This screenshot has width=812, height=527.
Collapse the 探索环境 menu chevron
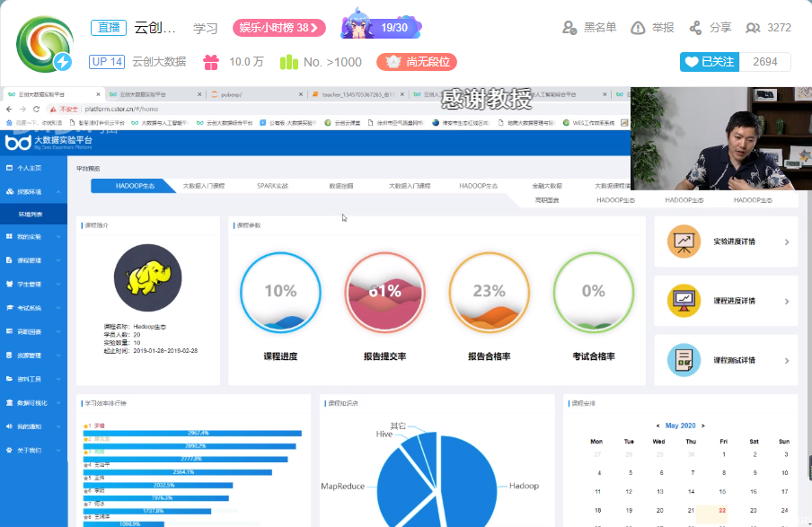coord(58,192)
